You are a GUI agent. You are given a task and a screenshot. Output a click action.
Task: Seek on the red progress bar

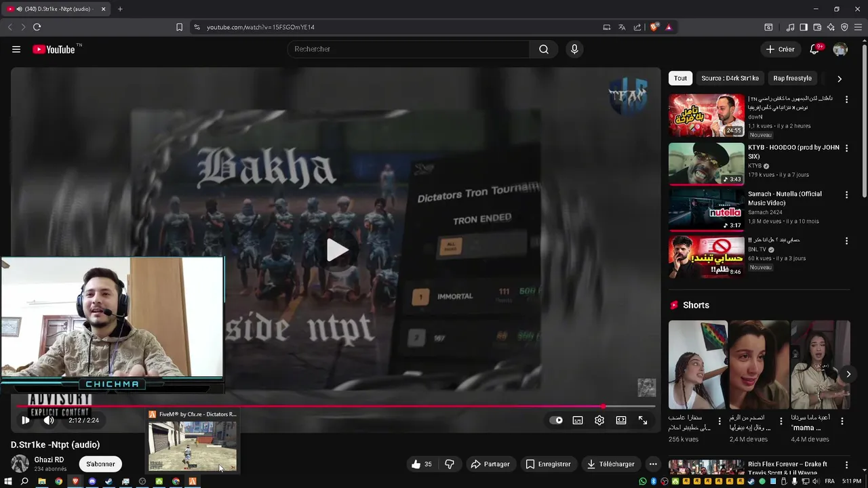336,407
